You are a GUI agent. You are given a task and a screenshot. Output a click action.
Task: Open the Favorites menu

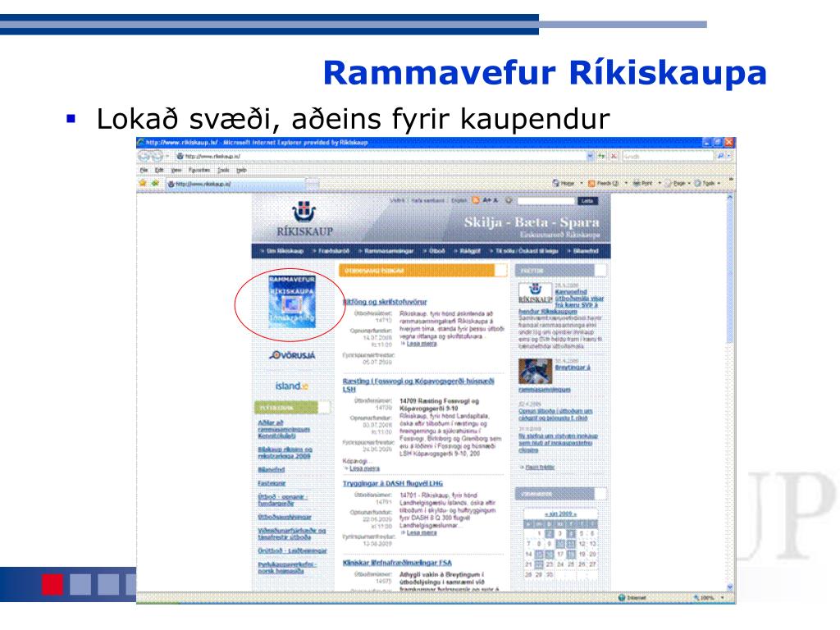tap(199, 171)
